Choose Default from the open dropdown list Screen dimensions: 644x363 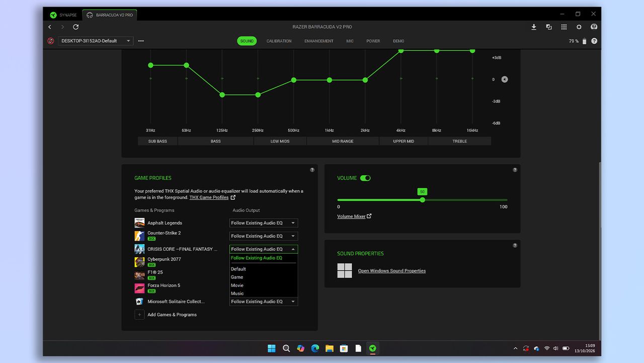238,269
